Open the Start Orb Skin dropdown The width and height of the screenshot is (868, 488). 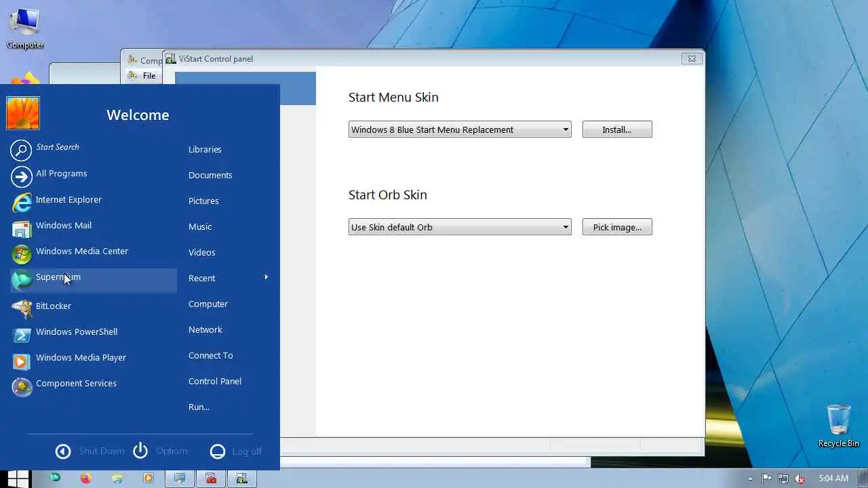[460, 227]
